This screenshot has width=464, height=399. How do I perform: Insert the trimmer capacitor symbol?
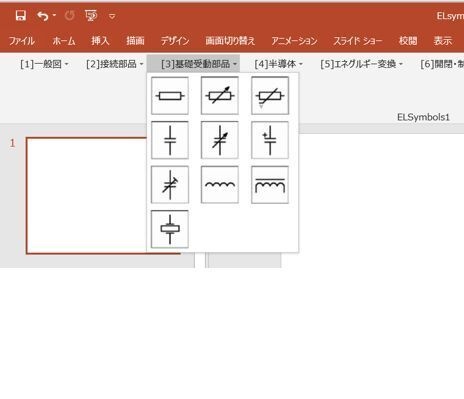[170, 185]
